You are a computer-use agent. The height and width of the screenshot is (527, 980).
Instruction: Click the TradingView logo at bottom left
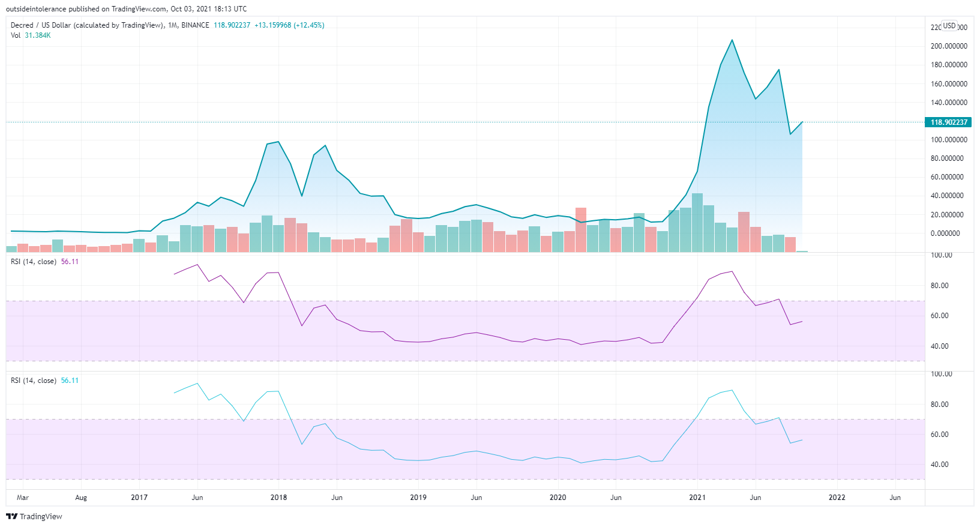tap(34, 516)
